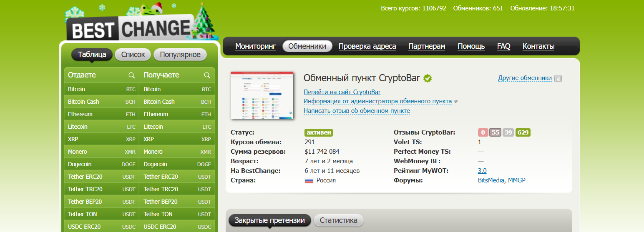The height and width of the screenshot is (232, 644).
Task: Open MMGP forum link
Action: click(x=517, y=180)
